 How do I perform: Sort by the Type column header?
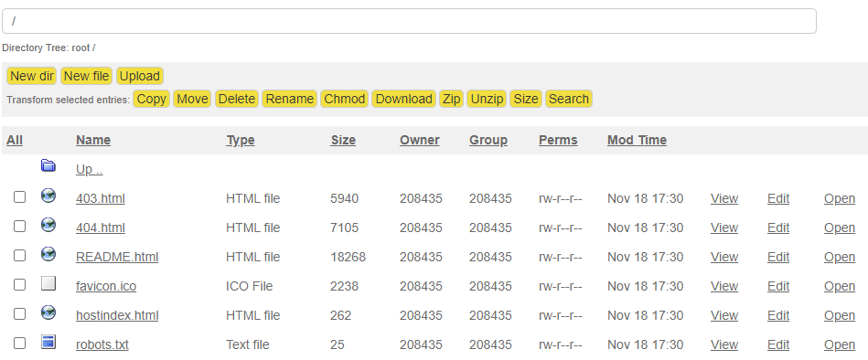click(x=241, y=141)
